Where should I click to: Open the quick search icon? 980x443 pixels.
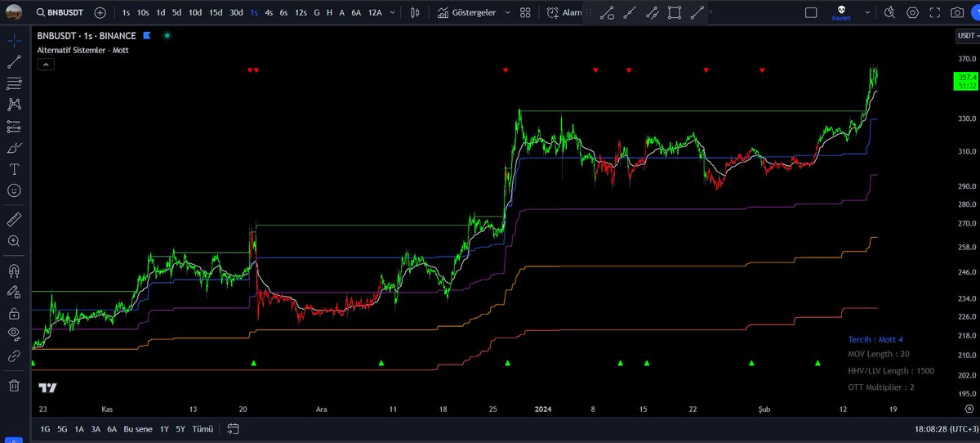(x=890, y=13)
